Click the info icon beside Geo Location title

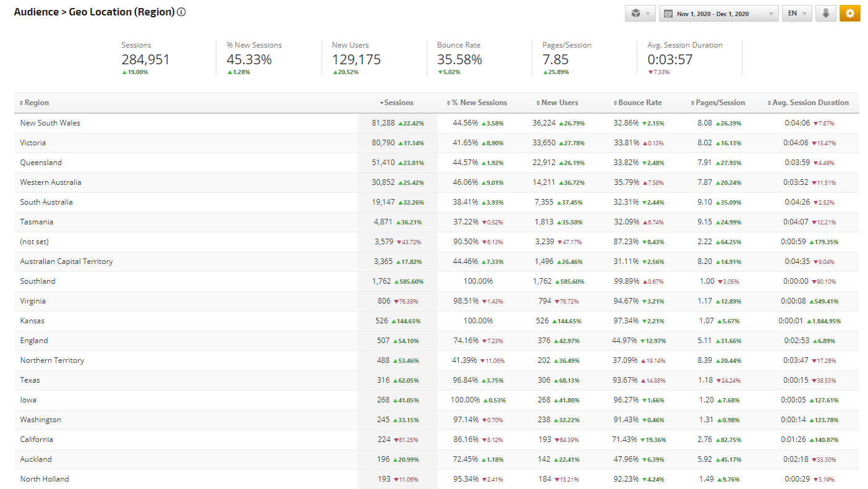pyautogui.click(x=181, y=12)
